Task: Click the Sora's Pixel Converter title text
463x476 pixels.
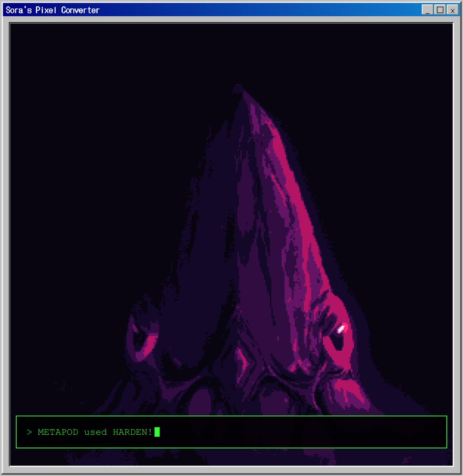Action: point(52,10)
